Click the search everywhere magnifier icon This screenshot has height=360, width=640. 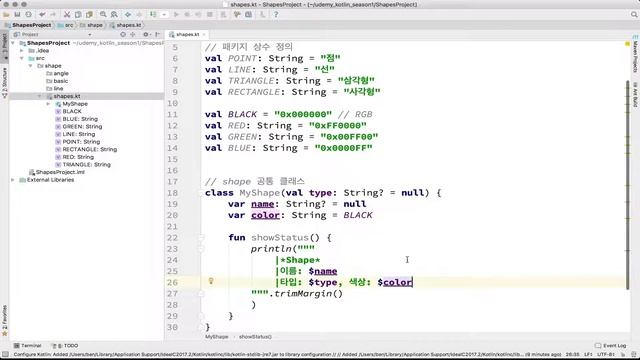point(634,15)
